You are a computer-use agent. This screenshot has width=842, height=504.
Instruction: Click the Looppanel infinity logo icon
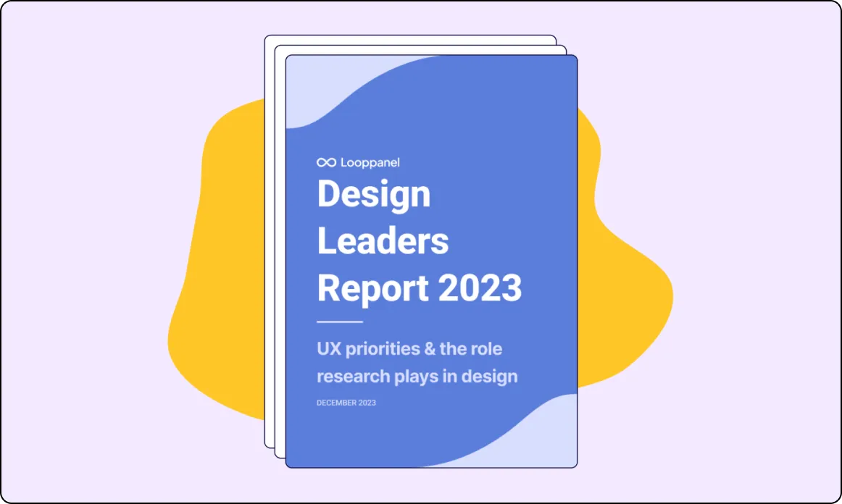(x=327, y=163)
